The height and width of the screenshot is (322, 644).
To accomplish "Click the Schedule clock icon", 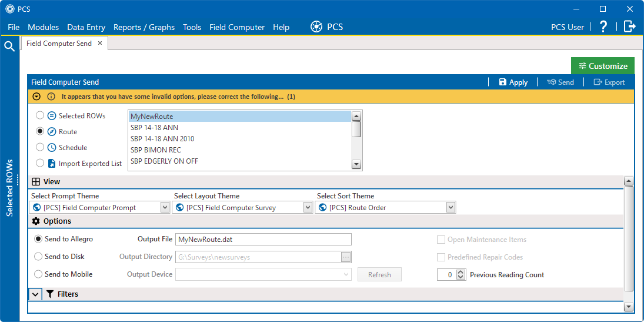I will [51, 147].
